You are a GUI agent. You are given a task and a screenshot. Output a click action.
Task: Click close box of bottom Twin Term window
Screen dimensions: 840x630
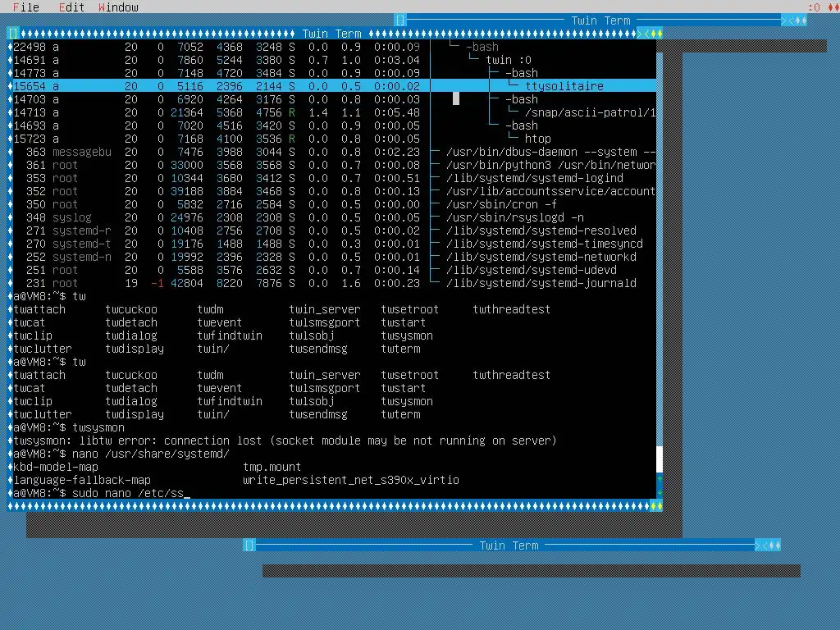[x=249, y=546]
